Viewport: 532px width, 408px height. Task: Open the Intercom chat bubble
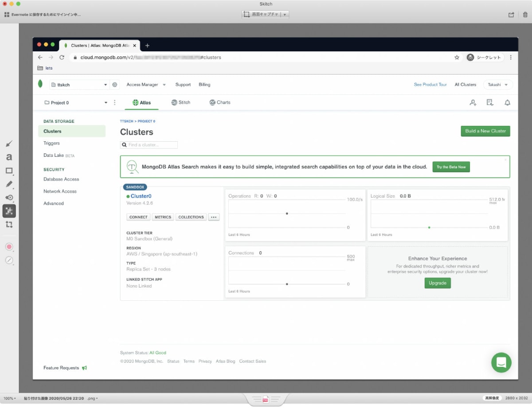pos(501,362)
